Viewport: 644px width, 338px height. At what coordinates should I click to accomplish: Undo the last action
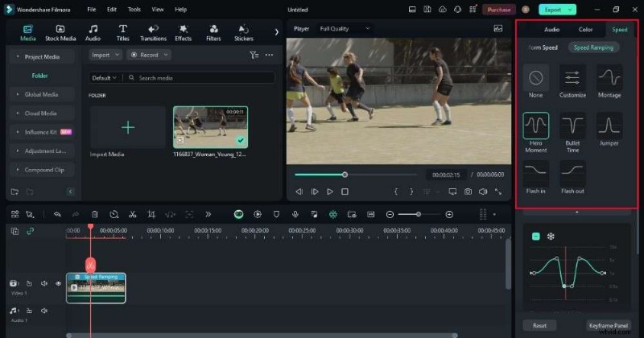click(57, 214)
